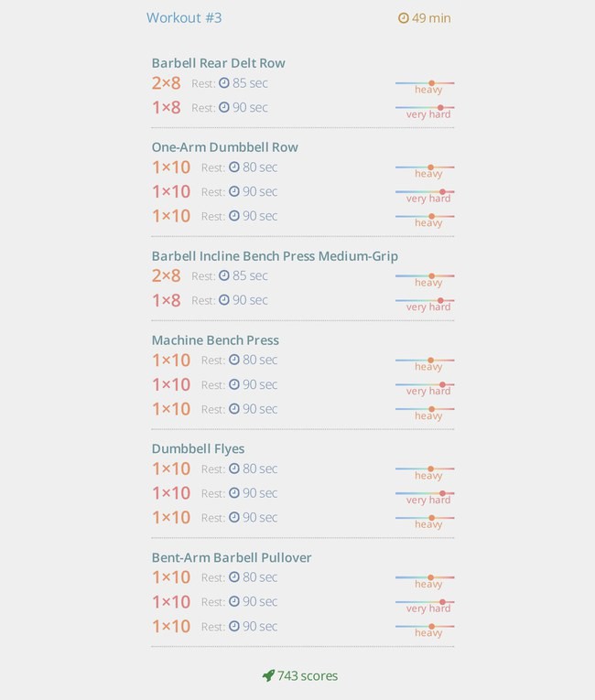Select Barbell Incline Bench Press Medium-Grip exercise

(x=275, y=256)
